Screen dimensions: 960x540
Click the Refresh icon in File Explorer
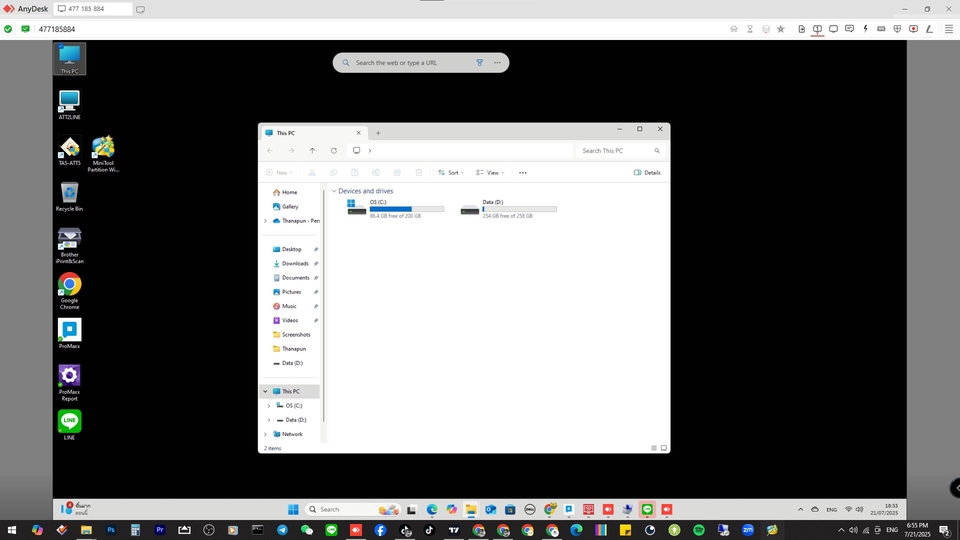(334, 151)
